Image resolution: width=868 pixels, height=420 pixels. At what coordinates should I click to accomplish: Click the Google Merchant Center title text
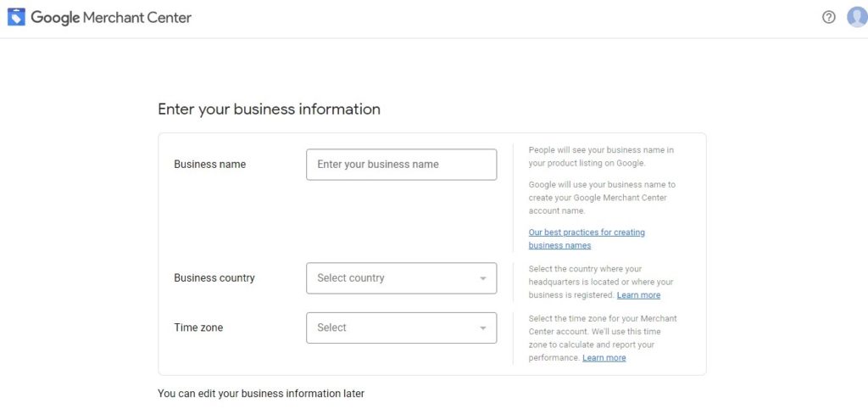[x=111, y=17]
